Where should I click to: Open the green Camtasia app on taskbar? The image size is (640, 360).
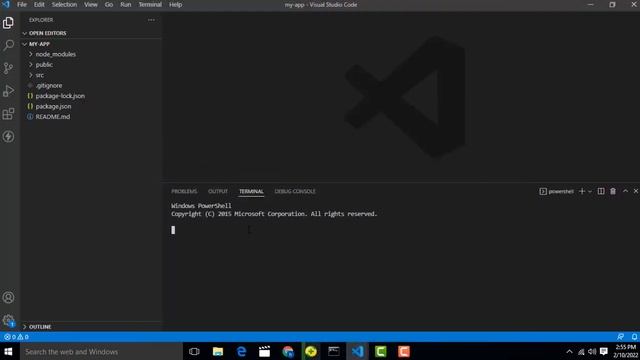(x=381, y=351)
